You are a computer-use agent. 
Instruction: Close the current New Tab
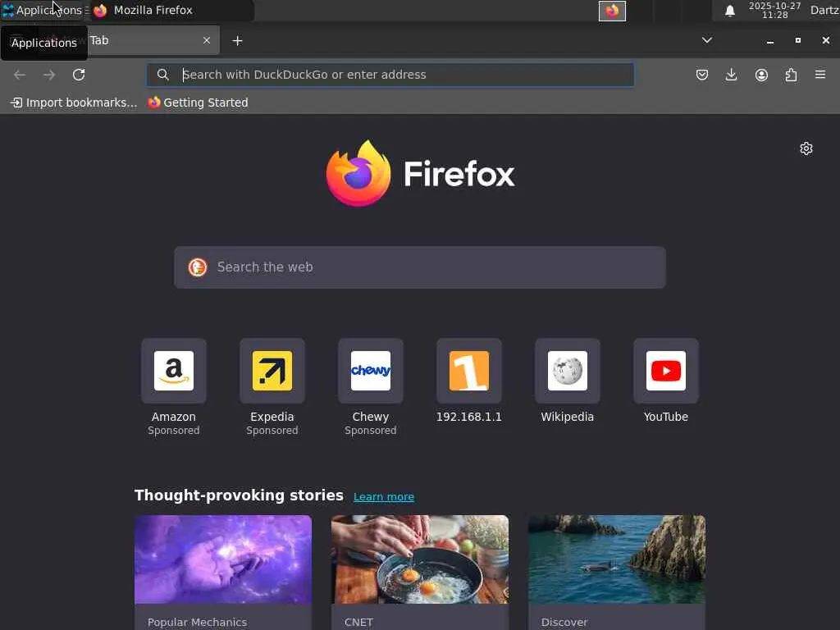click(x=207, y=40)
